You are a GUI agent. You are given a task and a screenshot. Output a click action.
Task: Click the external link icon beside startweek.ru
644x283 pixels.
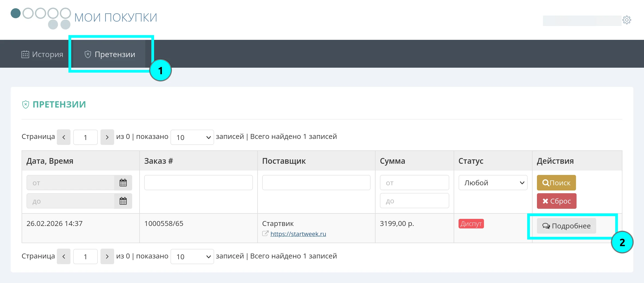click(x=265, y=234)
